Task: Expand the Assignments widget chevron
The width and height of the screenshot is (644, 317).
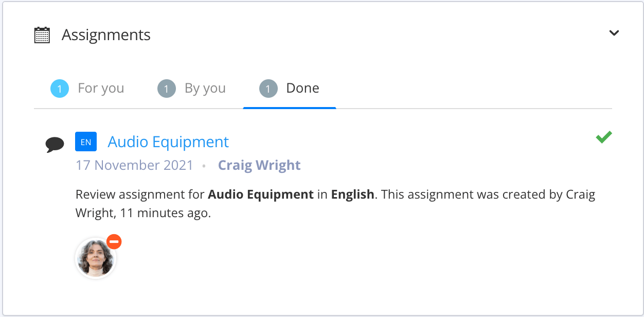Action: [614, 32]
